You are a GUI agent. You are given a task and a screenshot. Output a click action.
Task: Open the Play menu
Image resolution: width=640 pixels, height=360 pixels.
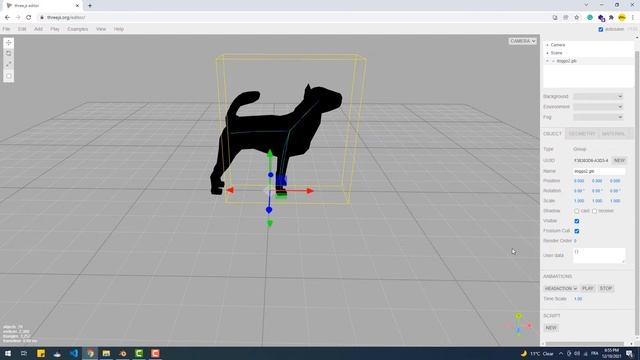coord(55,29)
